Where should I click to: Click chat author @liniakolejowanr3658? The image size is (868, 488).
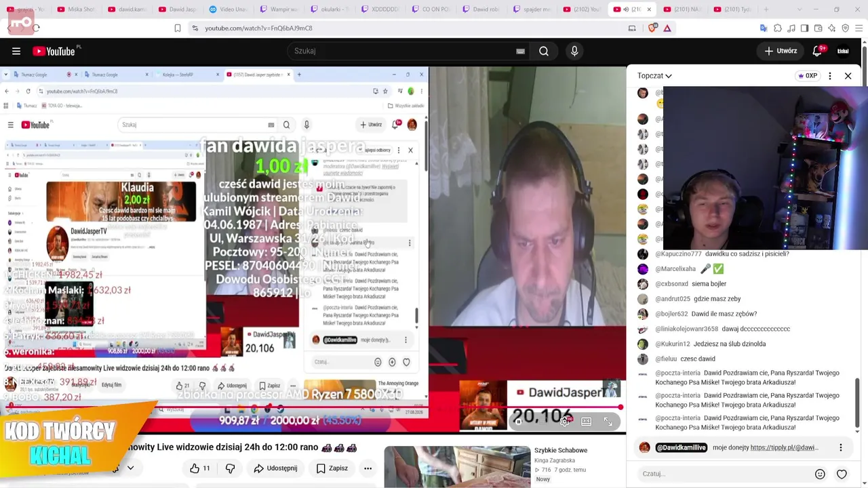[x=686, y=329]
